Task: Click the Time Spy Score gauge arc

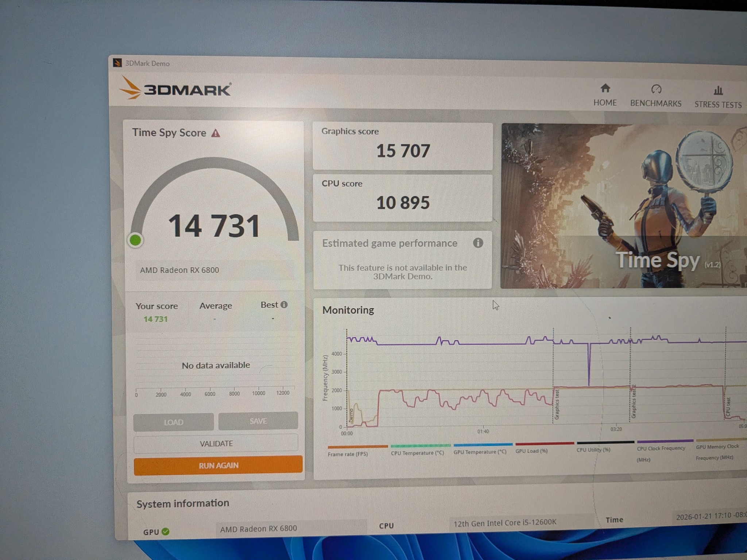Action: click(x=214, y=163)
